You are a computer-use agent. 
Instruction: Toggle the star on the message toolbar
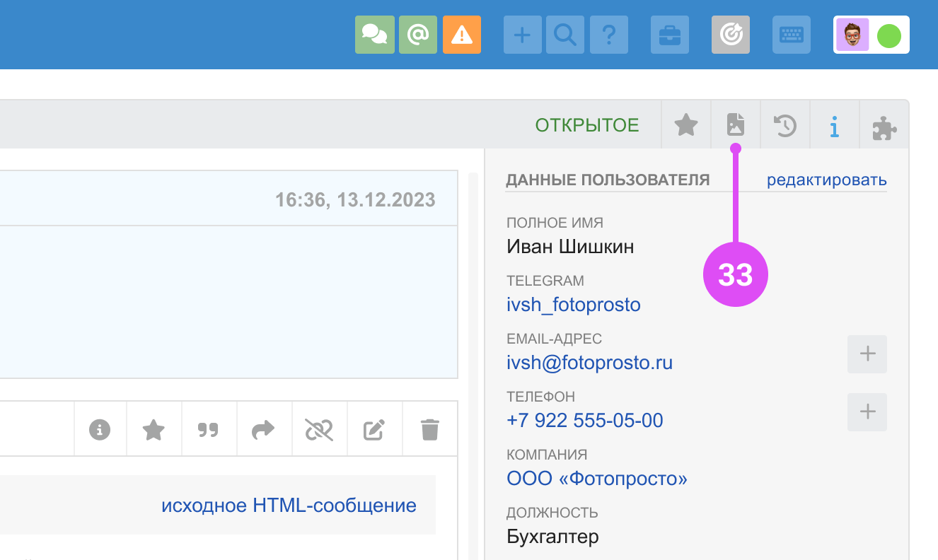[x=154, y=429]
